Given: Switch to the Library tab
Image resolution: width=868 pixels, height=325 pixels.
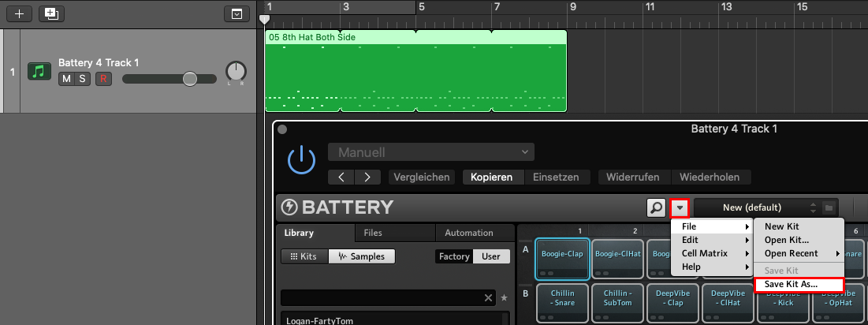Looking at the screenshot, I should 315,233.
